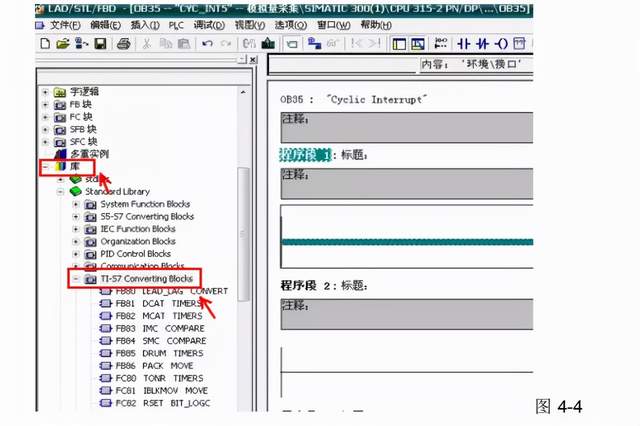
Task: Save the block with the floppy disk icon
Action: 100,44
